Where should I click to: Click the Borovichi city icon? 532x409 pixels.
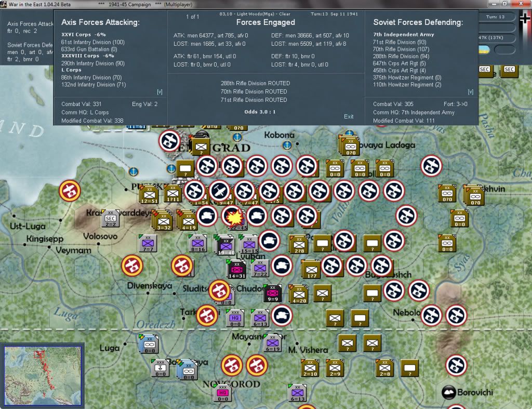pyautogui.click(x=448, y=392)
